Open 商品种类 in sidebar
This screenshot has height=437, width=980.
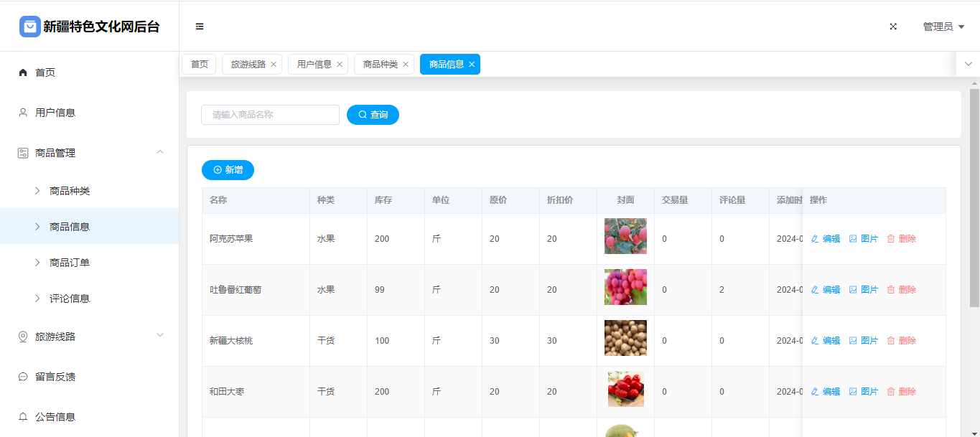point(90,191)
